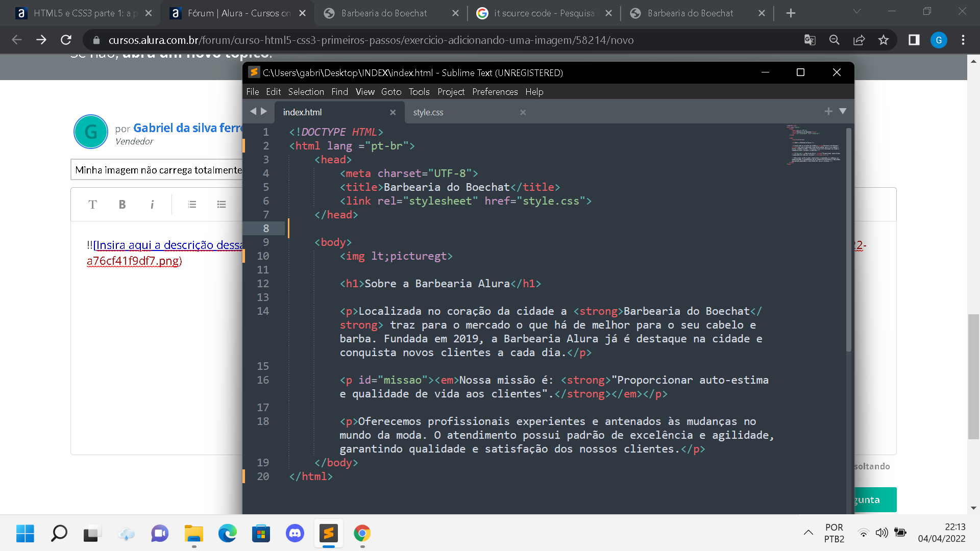
Task: Open the zoom magnifier icon in address bar
Action: [835, 40]
